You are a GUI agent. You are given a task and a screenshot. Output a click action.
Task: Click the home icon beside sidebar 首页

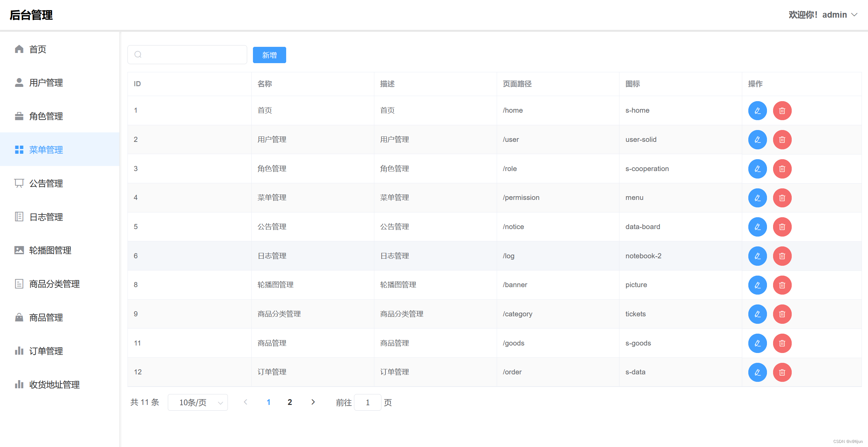point(19,49)
